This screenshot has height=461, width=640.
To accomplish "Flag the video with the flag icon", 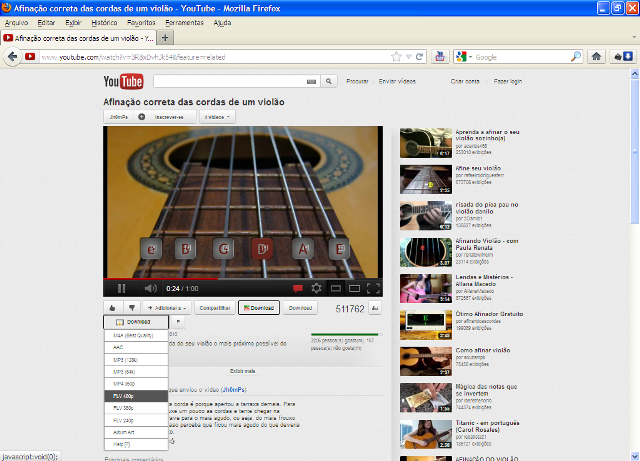I will tap(178, 322).
